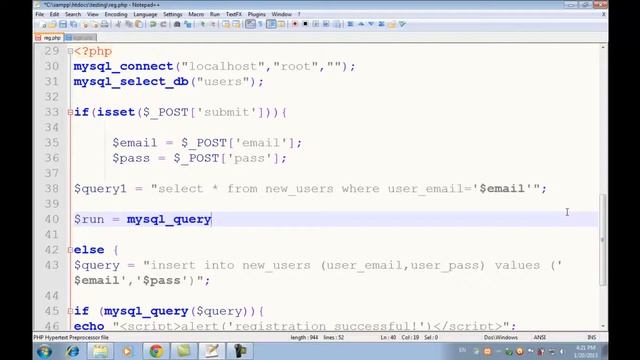Click the Cut toolbar icon
Image resolution: width=640 pixels, height=360 pixels.
pyautogui.click(x=118, y=24)
